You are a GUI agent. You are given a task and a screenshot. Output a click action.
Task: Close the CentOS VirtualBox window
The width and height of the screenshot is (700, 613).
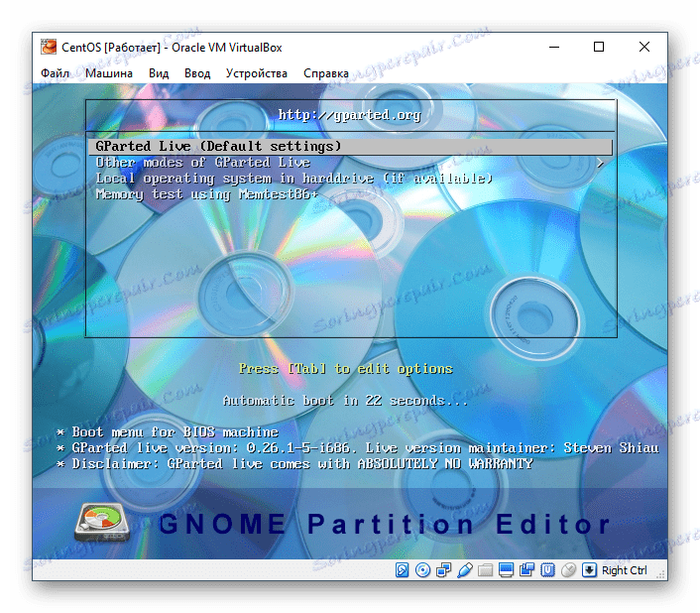pos(644,47)
